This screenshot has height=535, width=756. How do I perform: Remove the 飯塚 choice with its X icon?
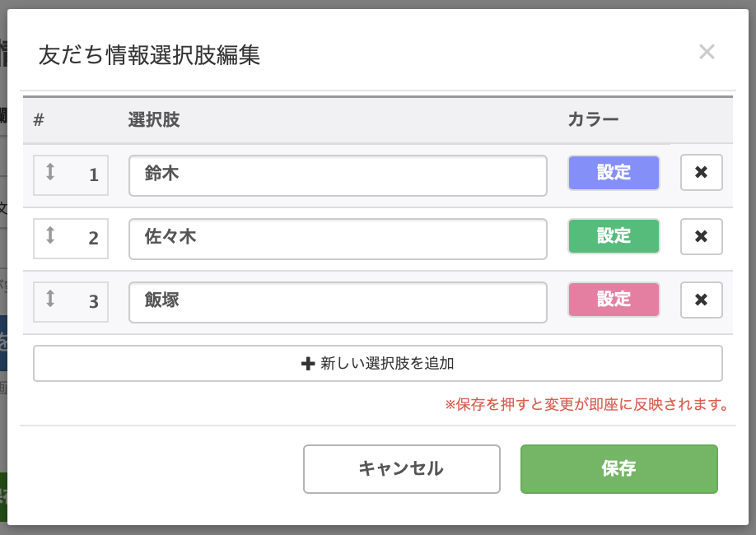[701, 300]
